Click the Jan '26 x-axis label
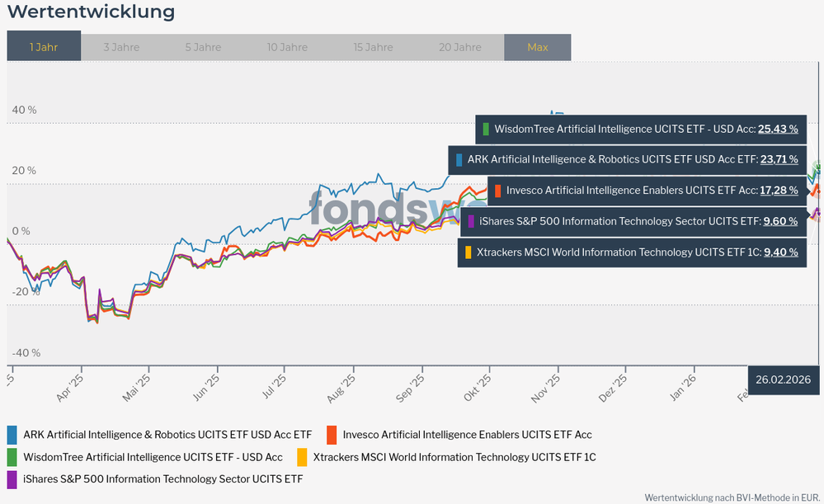 click(x=683, y=388)
